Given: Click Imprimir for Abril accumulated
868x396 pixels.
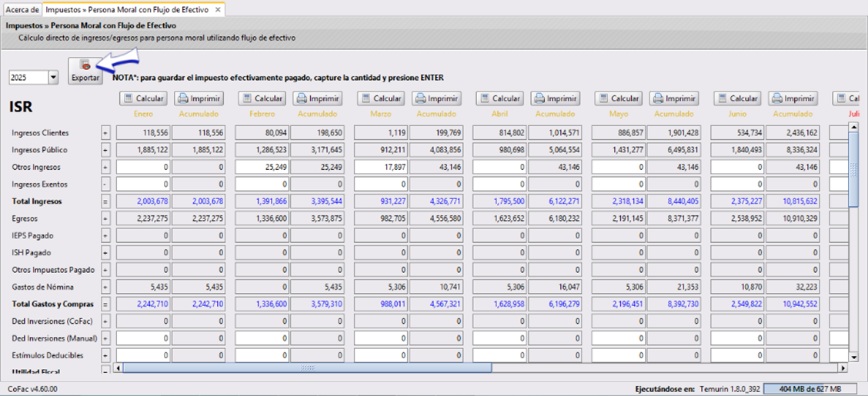Looking at the screenshot, I should (x=555, y=98).
